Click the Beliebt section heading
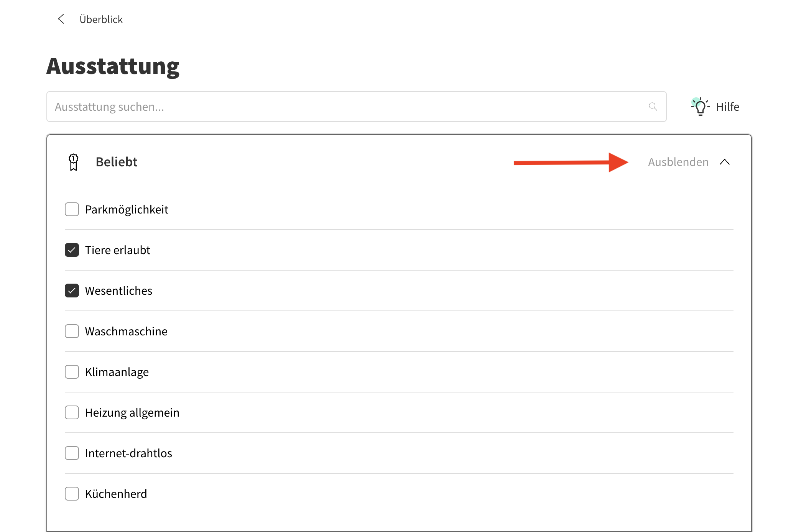 tap(116, 162)
